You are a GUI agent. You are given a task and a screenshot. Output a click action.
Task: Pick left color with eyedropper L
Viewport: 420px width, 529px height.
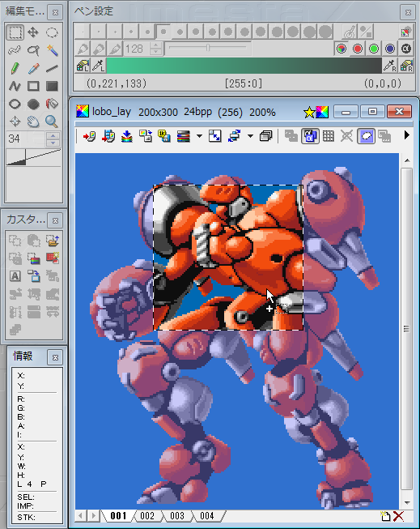coord(98,66)
